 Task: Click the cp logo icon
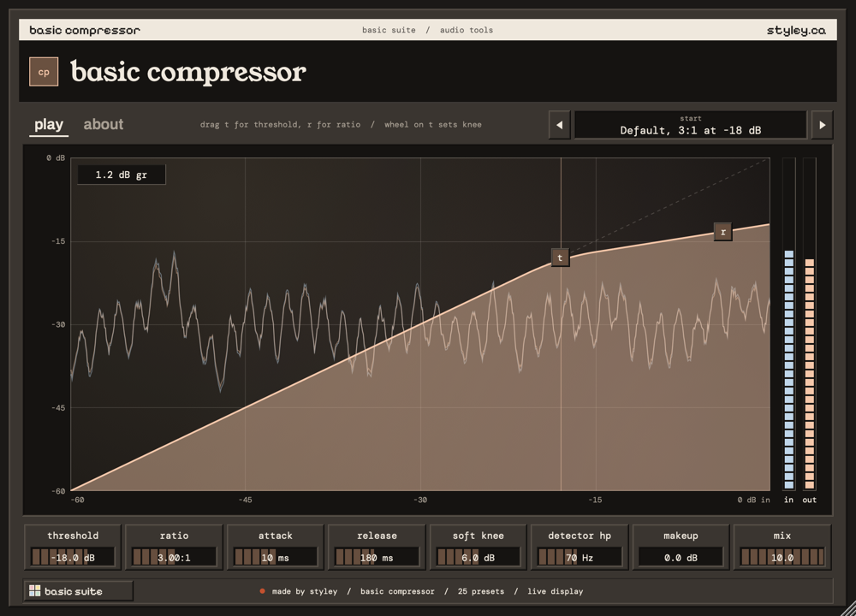tap(44, 72)
